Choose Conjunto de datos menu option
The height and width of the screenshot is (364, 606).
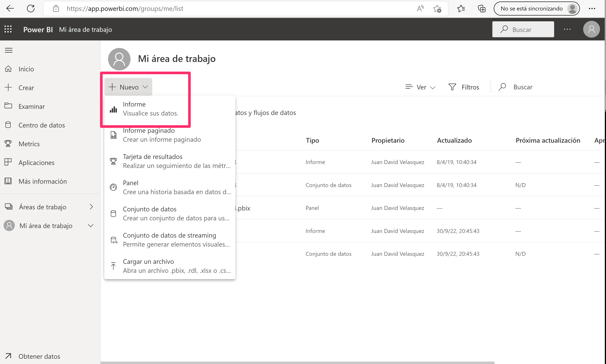170,214
